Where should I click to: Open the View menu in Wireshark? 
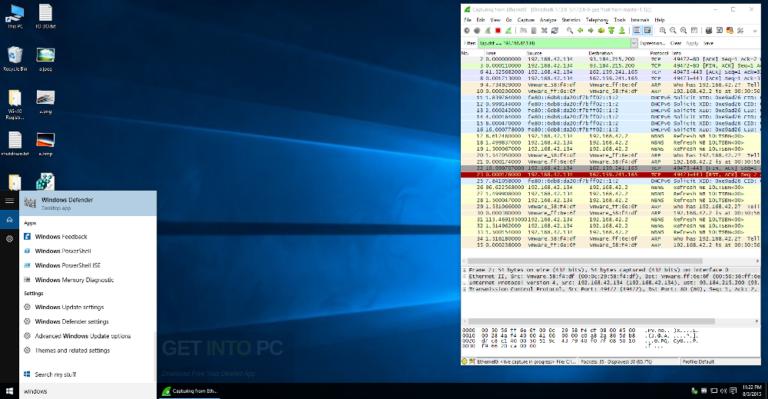pyautogui.click(x=495, y=20)
